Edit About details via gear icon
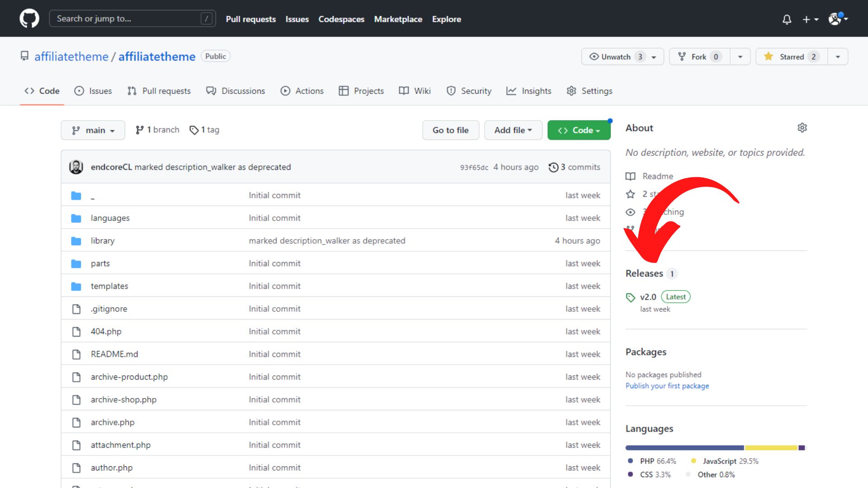868x488 pixels. (x=802, y=128)
